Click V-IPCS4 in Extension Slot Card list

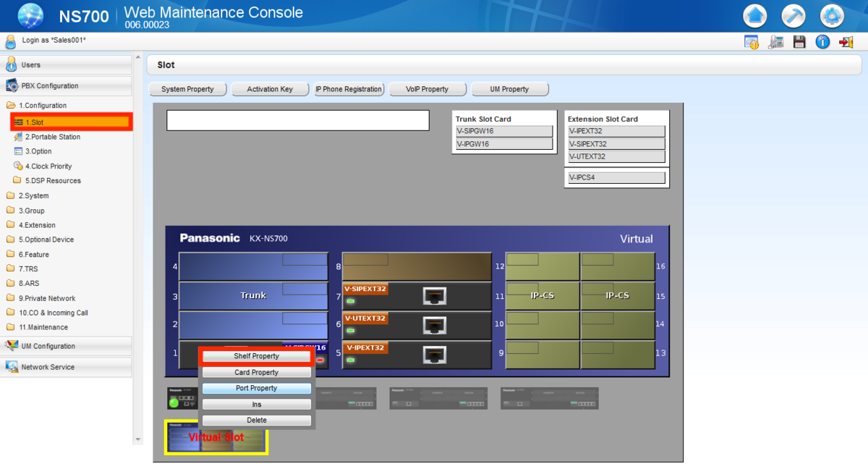click(616, 177)
